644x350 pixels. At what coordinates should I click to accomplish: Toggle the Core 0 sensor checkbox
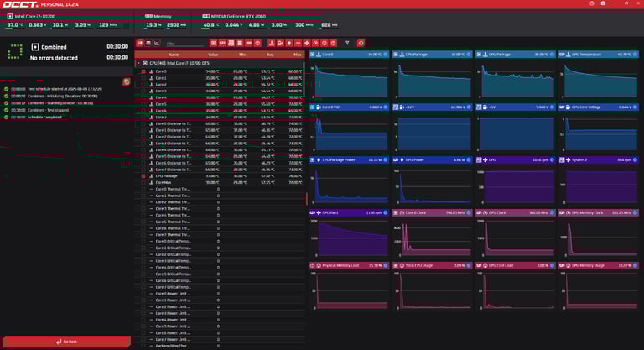(x=144, y=72)
